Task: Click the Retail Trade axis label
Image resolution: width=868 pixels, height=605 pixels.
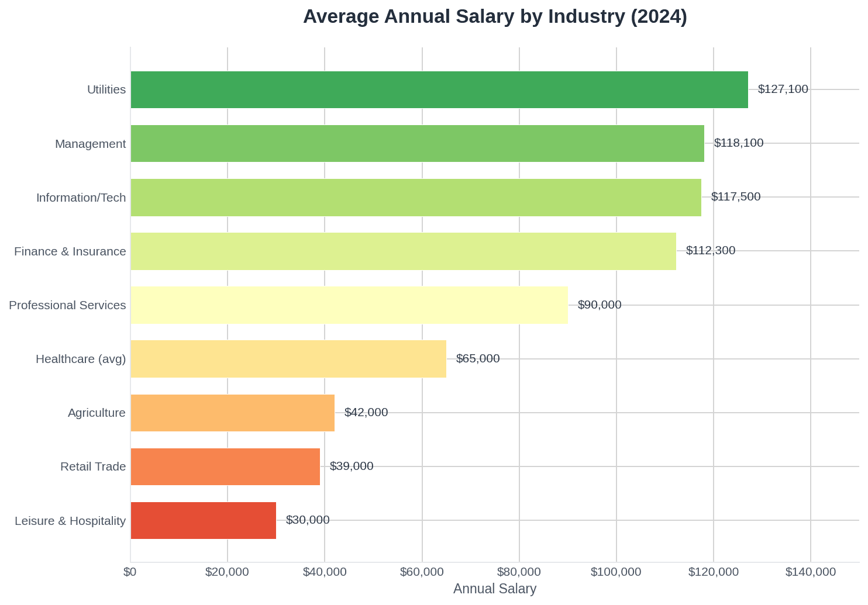Action: tap(93, 466)
